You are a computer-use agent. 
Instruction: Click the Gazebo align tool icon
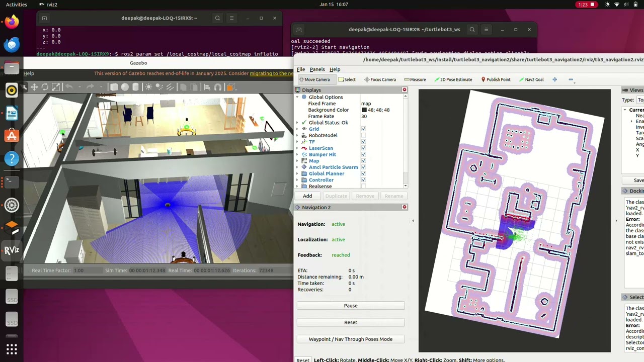tap(207, 87)
